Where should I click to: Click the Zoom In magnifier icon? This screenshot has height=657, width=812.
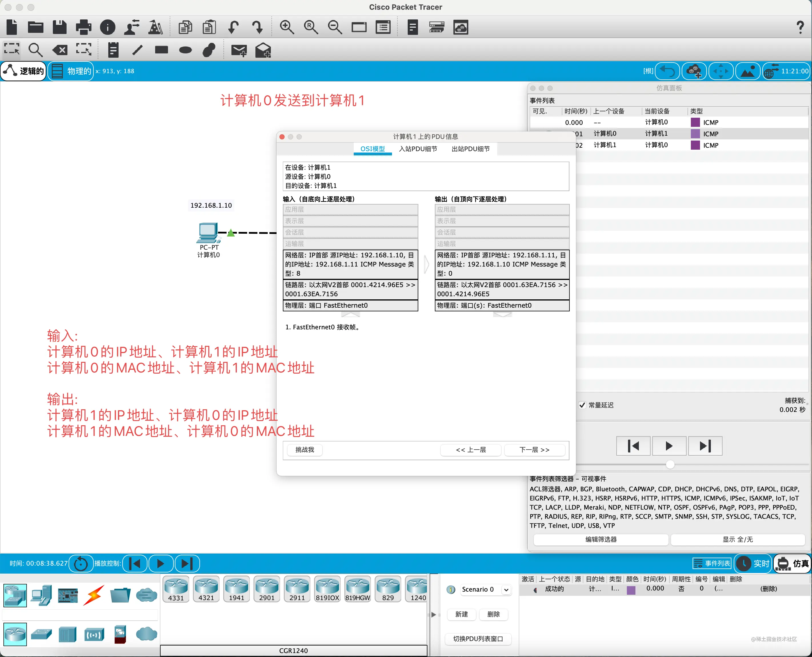[x=287, y=27]
